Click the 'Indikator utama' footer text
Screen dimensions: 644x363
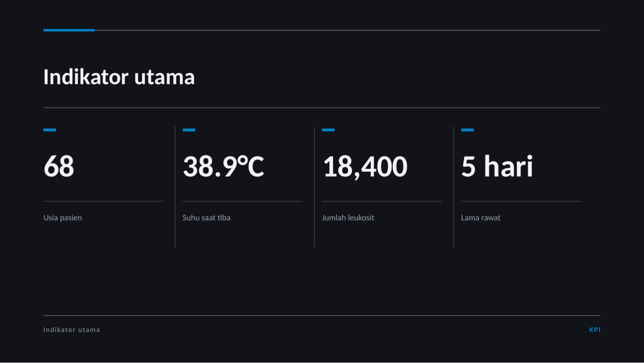pyautogui.click(x=72, y=330)
